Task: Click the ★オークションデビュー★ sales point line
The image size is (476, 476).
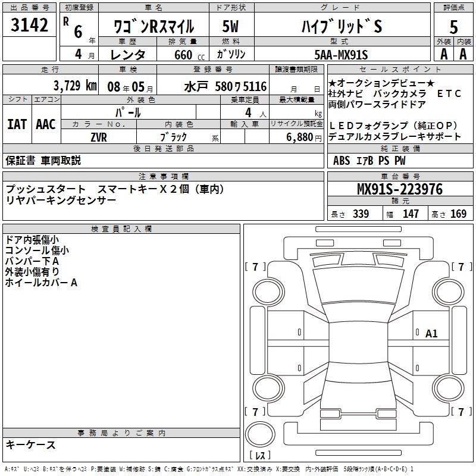Action: point(381,83)
